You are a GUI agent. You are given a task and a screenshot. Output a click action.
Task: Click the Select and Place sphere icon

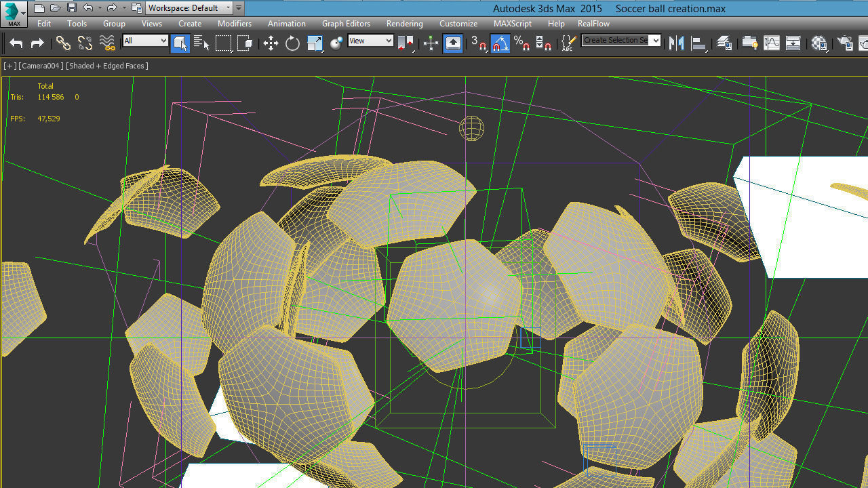click(336, 43)
